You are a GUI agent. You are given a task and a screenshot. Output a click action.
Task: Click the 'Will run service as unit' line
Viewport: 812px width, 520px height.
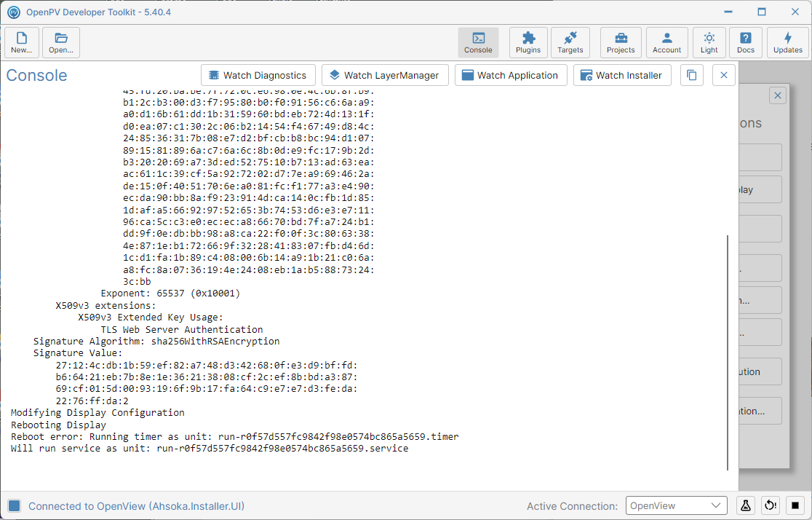[x=210, y=449]
